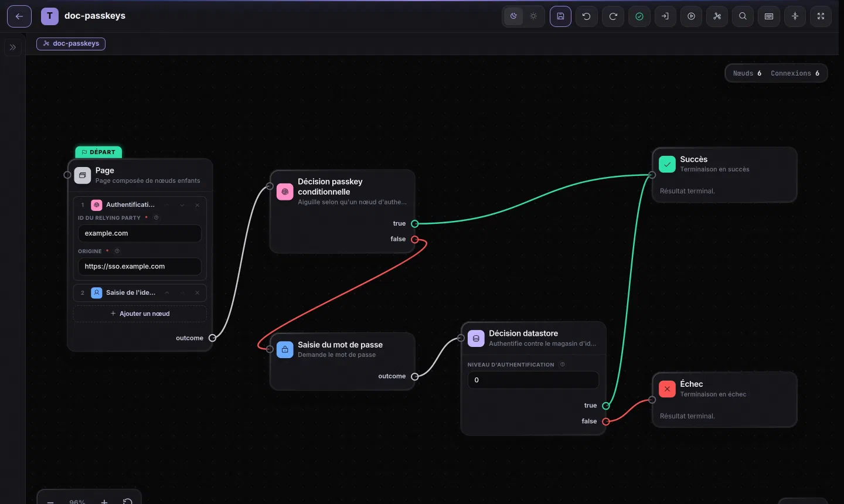Open help for ID du relying party

click(x=156, y=218)
